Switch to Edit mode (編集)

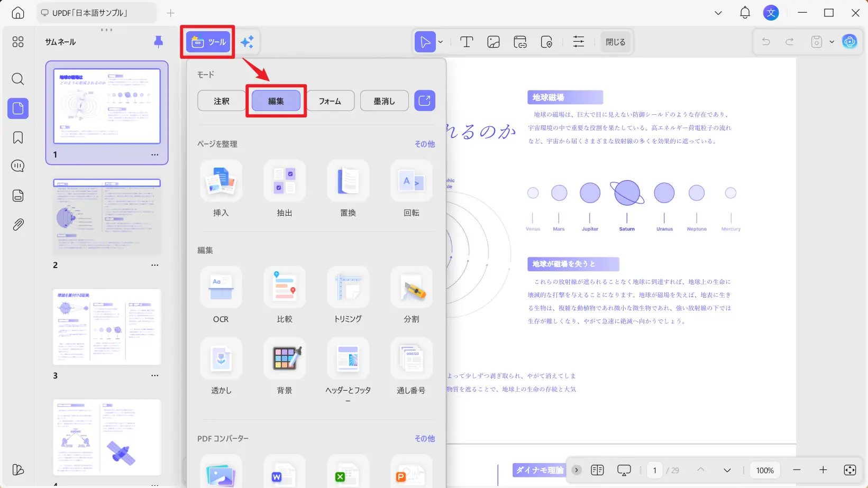pos(276,101)
